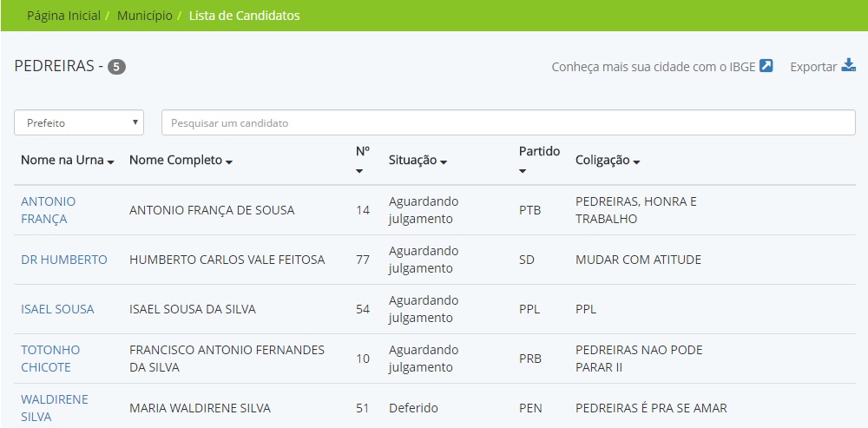Viewport: 868px width, 428px height.
Task: Sort by Nome na Urna arrow
Action: [x=111, y=162]
